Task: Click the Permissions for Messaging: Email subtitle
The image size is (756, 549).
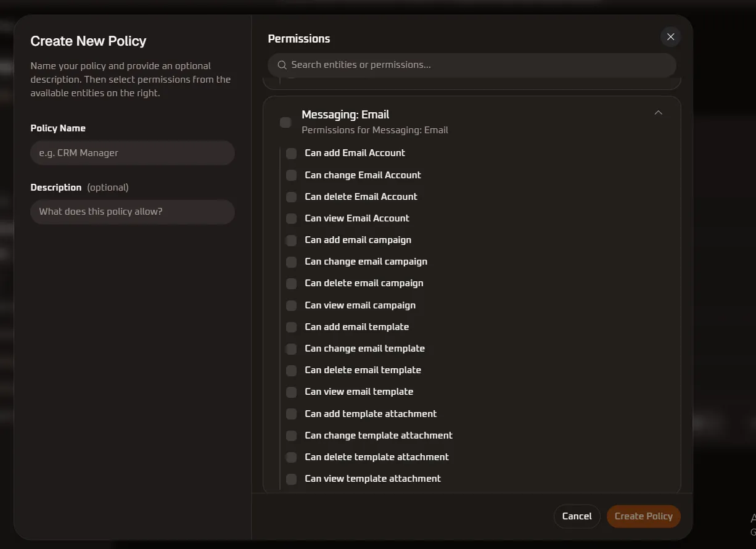Action: tap(375, 130)
